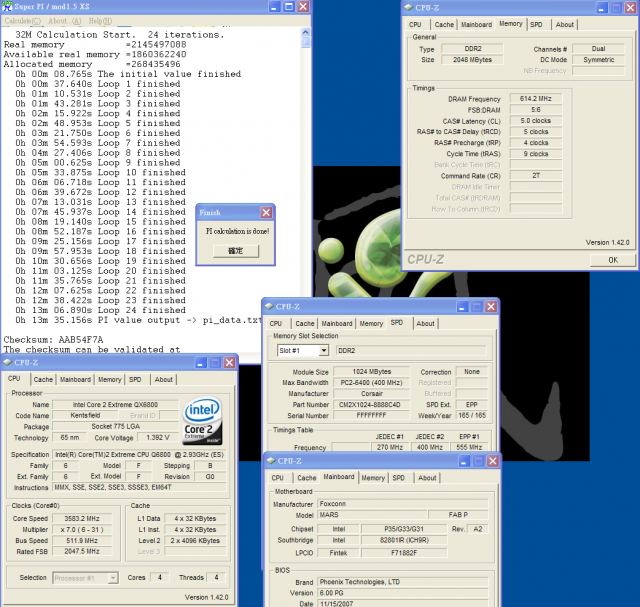Switch to CPU tab in Memory CPU-Z window
This screenshot has height=607, width=640.
pyautogui.click(x=415, y=24)
